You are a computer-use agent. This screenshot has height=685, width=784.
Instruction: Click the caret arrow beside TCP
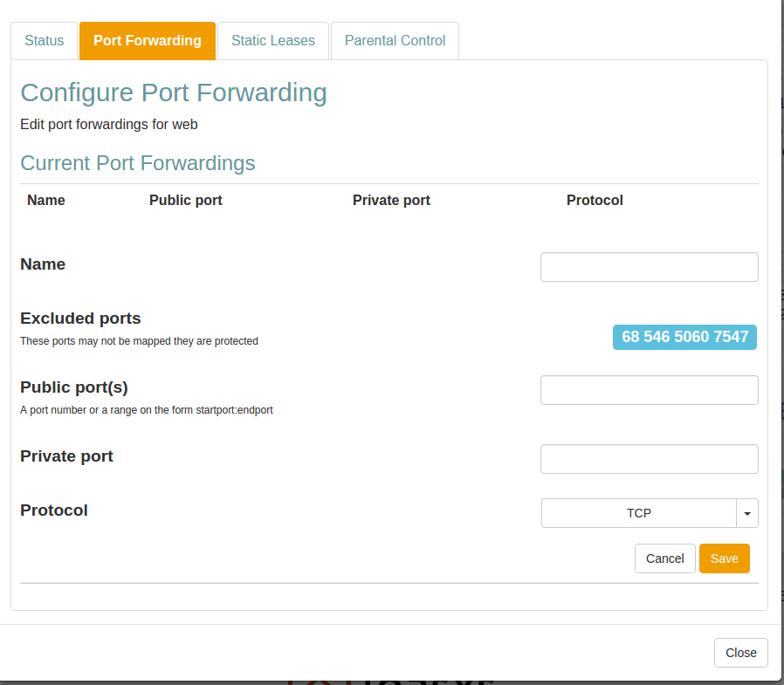click(747, 513)
